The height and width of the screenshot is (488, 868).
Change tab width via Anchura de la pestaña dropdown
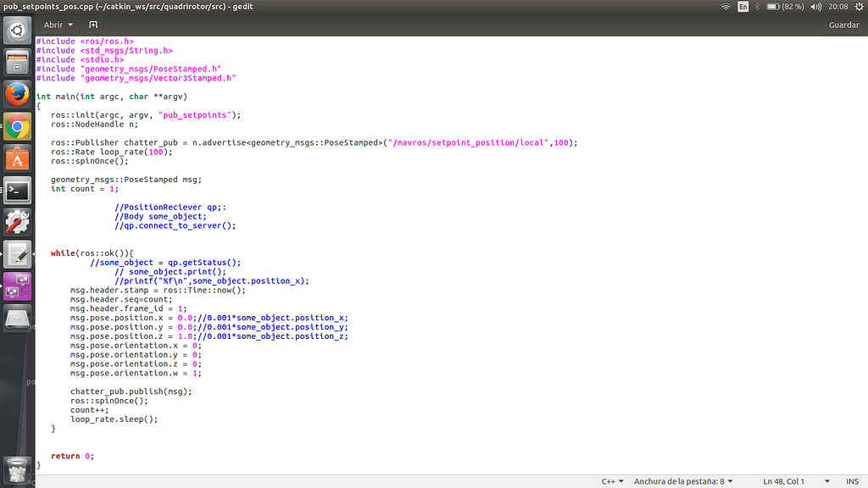point(683,480)
